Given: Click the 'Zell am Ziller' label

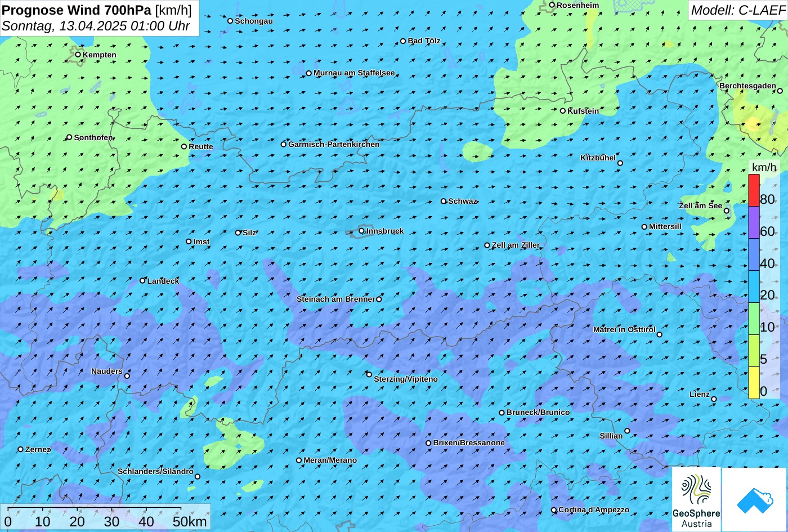Looking at the screenshot, I should [x=516, y=245].
